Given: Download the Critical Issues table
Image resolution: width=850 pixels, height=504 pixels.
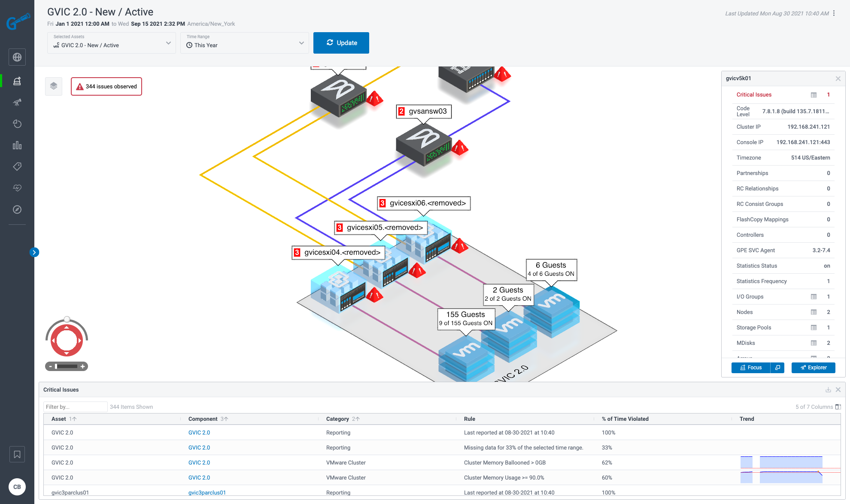Looking at the screenshot, I should [828, 390].
